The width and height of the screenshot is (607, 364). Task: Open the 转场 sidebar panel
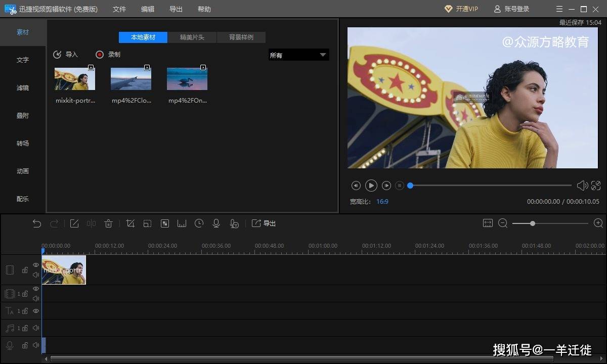(x=23, y=143)
